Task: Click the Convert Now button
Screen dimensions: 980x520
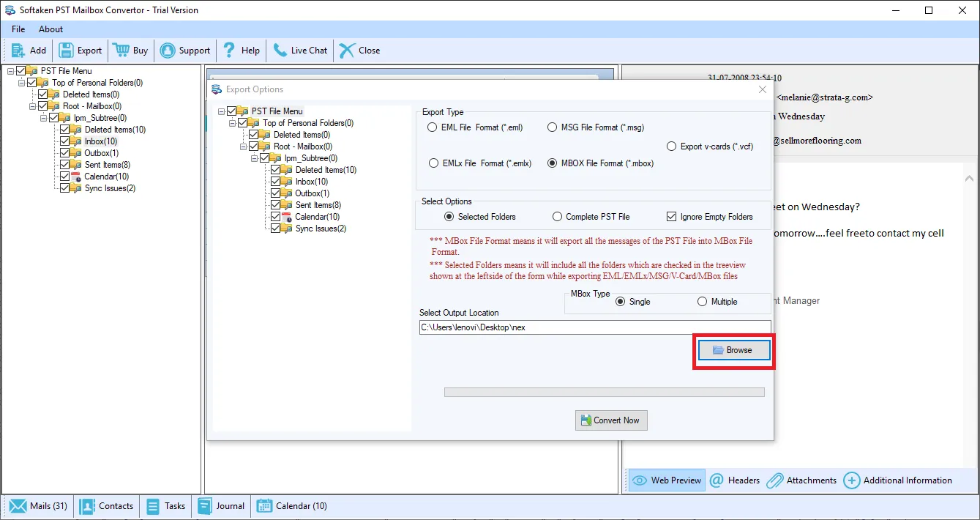Action: click(x=611, y=420)
